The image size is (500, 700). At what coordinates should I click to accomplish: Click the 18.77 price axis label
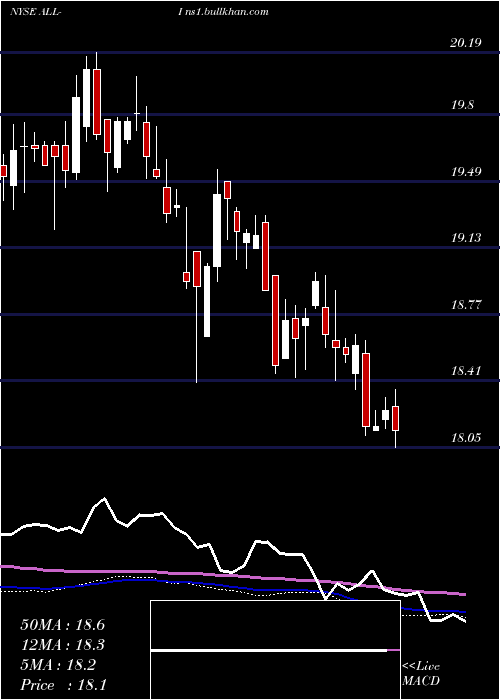(x=466, y=305)
